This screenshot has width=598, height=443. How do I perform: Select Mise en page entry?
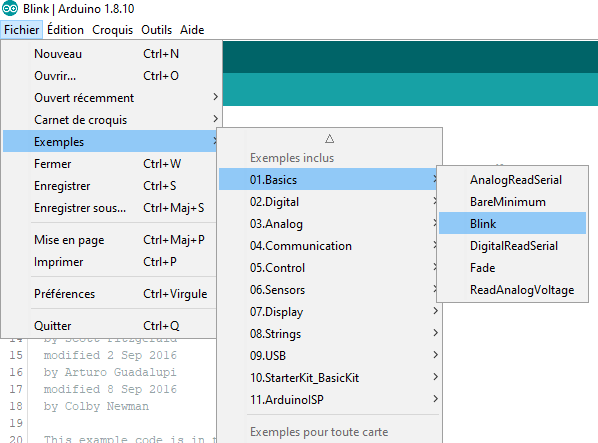coord(110,240)
